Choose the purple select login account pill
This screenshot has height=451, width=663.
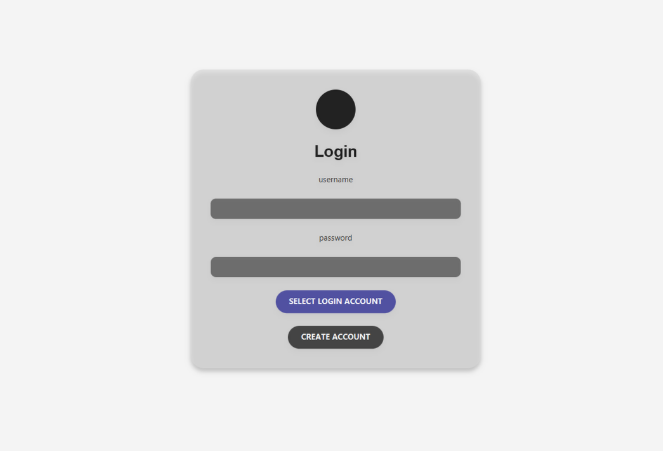point(335,301)
